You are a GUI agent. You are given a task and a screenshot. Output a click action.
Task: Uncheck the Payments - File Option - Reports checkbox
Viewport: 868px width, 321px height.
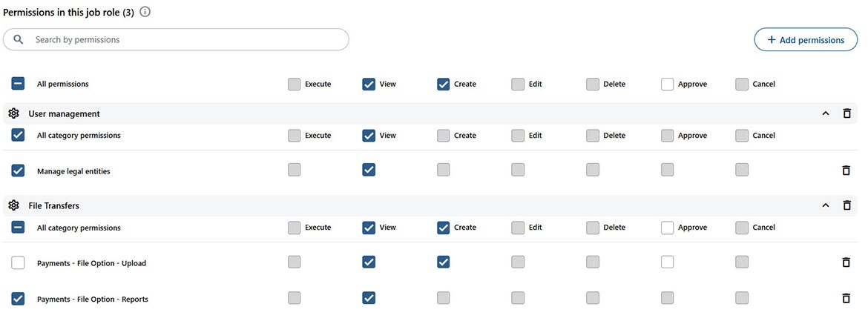click(x=19, y=299)
